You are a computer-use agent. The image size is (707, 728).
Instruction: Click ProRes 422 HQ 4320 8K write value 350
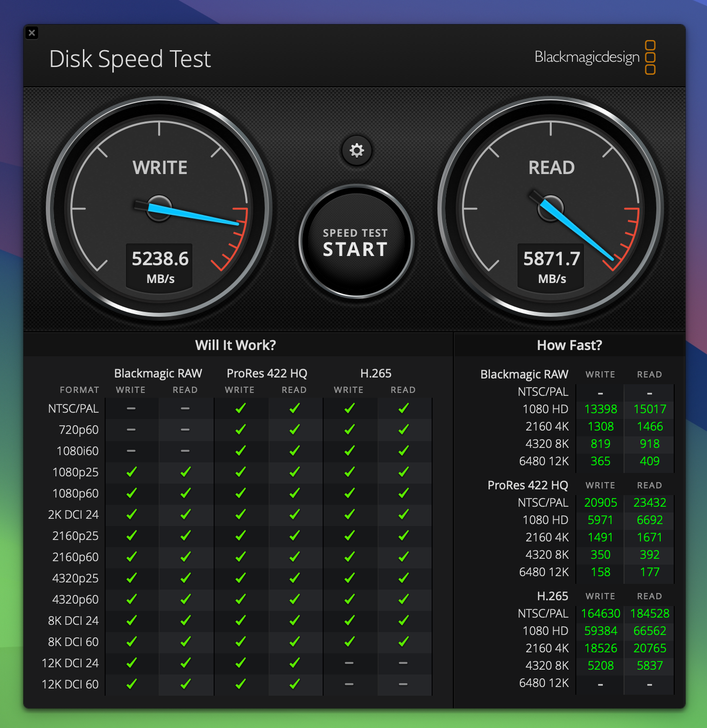pos(600,555)
